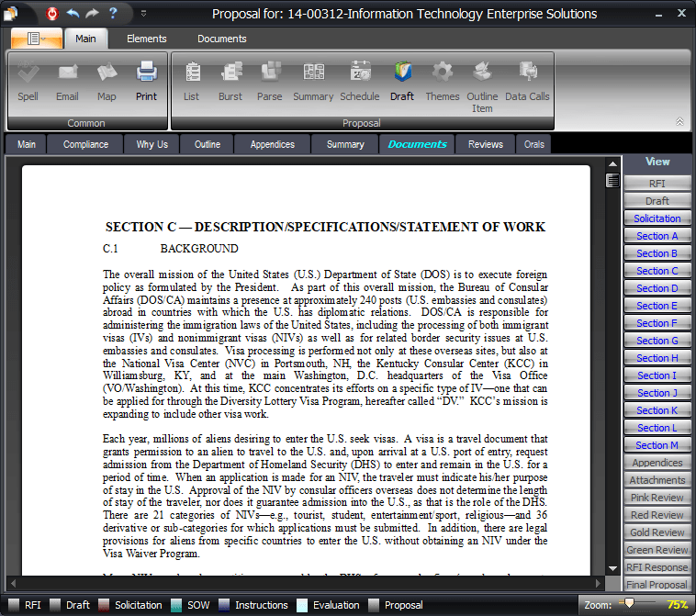696x616 pixels.
Task: Click the Themes gear icon
Action: (x=443, y=72)
